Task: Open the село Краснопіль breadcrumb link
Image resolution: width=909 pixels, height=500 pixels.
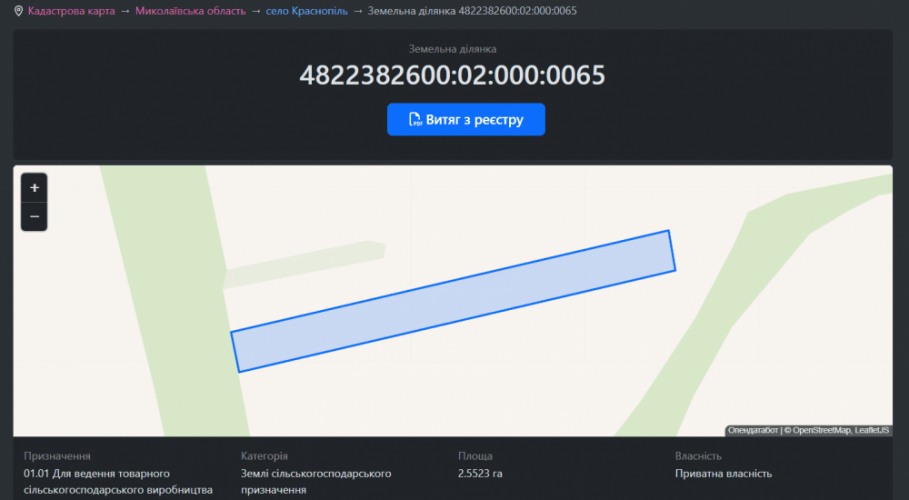Action: [307, 11]
